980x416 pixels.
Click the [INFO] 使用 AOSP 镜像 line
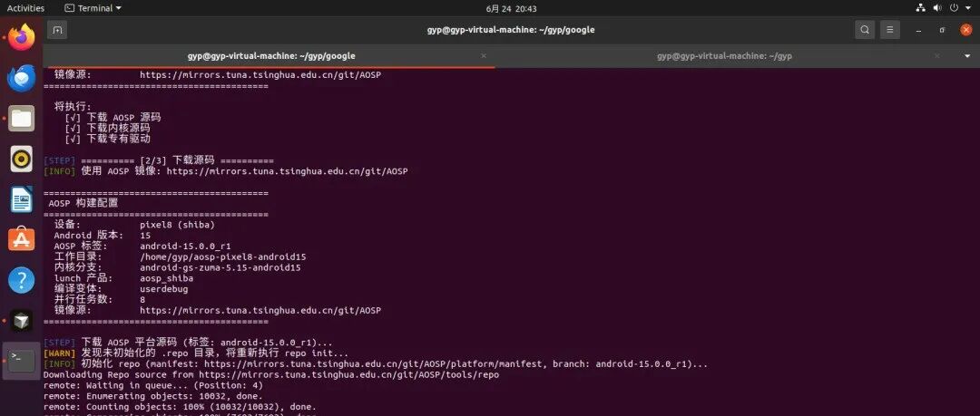click(x=226, y=171)
